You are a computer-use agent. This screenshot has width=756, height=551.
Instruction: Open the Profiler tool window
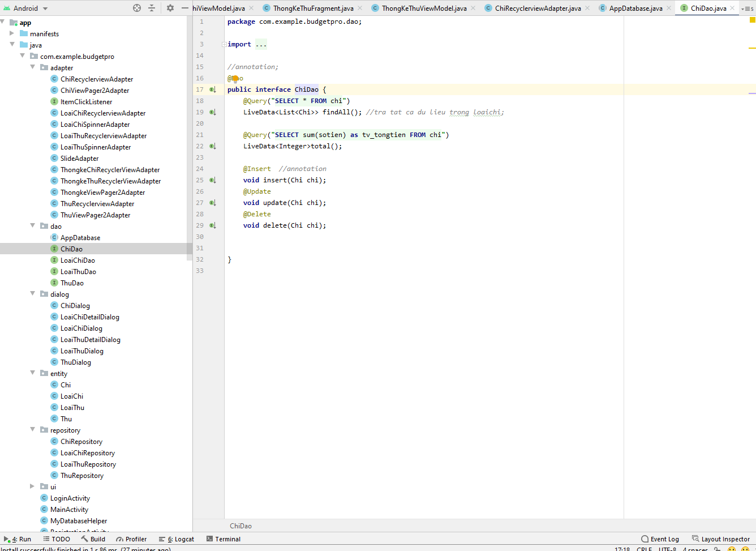coord(131,539)
